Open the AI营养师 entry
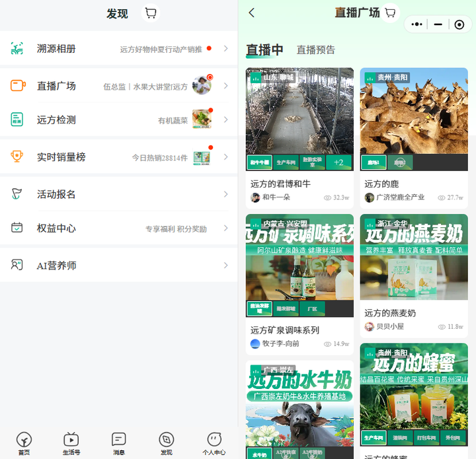 (119, 265)
